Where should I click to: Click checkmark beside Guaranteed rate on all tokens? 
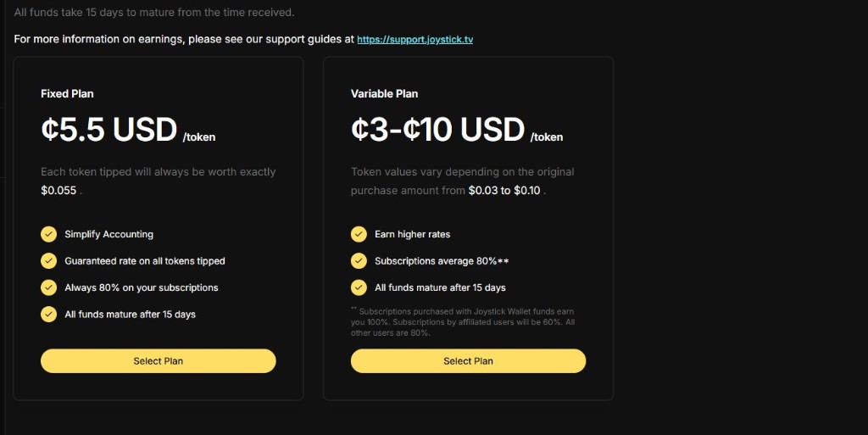[x=48, y=260]
